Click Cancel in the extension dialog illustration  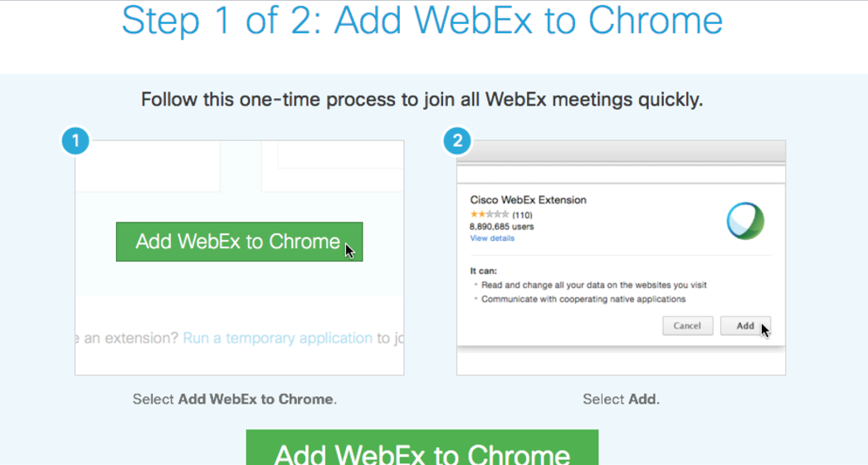point(688,325)
